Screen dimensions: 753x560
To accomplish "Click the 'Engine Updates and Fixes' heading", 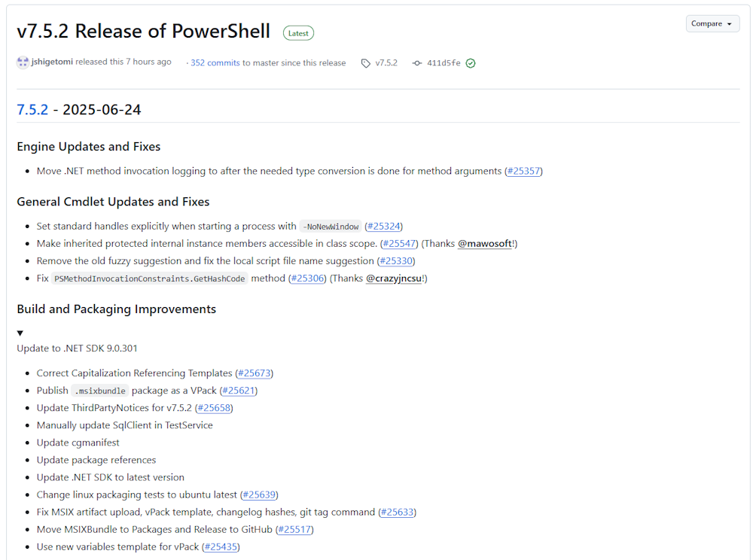I will (89, 146).
